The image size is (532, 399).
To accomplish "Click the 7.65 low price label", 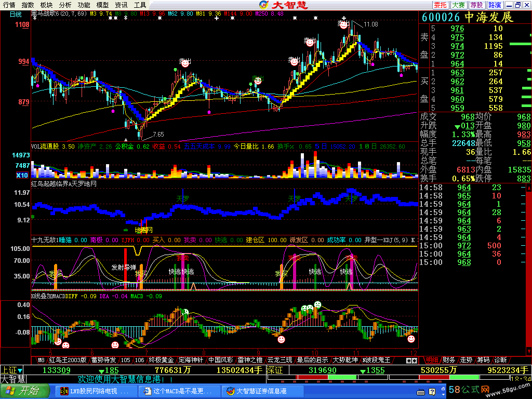I will (158, 135).
